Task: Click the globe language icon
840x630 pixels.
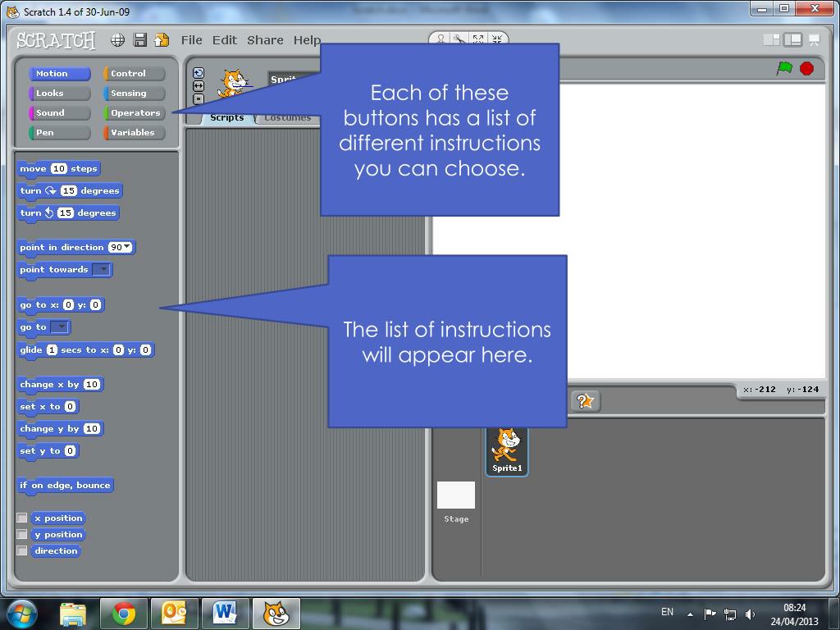Action: (x=118, y=40)
